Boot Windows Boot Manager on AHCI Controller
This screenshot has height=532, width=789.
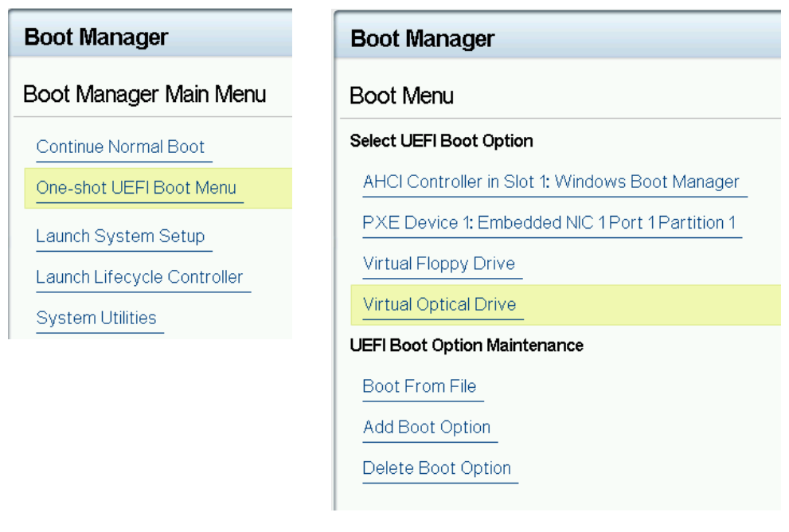coord(549,182)
